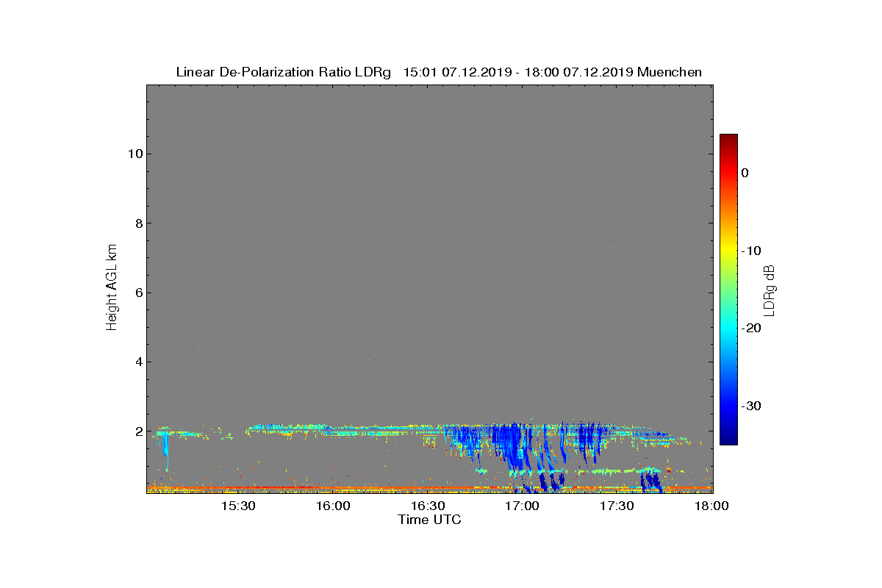
Task: Click the colorbar value '-20'
Action: 750,329
